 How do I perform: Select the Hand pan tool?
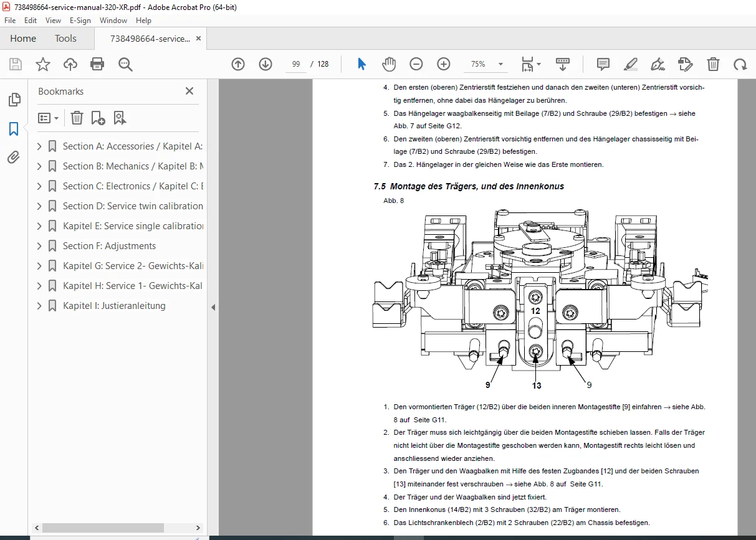coord(389,64)
